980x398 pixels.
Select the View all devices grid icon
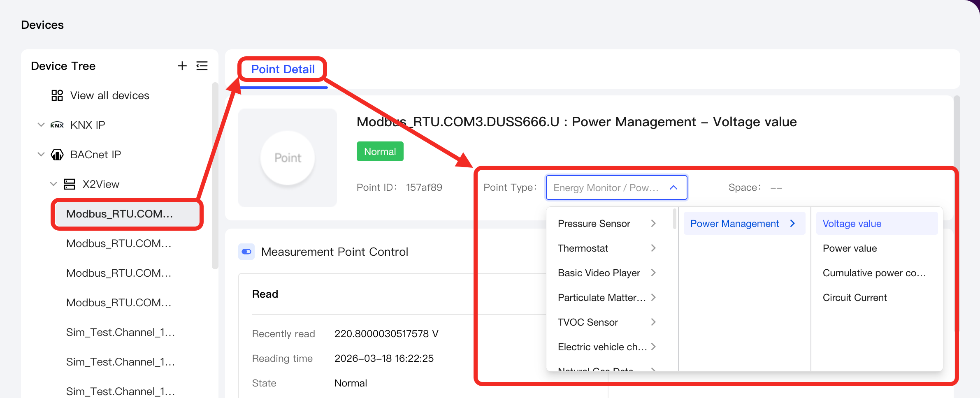pyautogui.click(x=57, y=95)
